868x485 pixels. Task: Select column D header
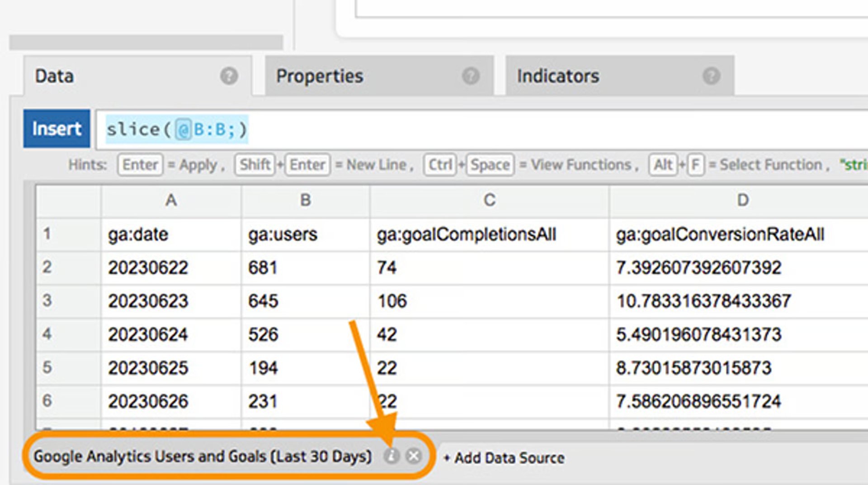click(x=742, y=200)
